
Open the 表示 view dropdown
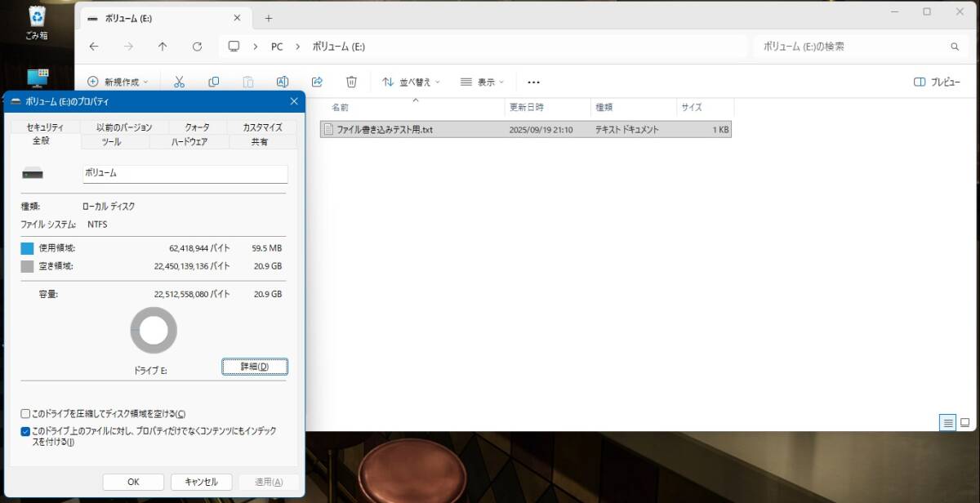pos(482,82)
